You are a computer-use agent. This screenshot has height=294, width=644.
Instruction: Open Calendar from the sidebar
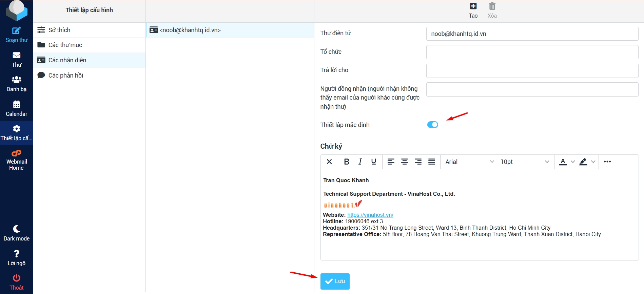click(x=16, y=105)
